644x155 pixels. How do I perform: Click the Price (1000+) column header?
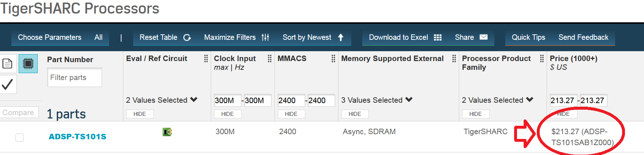pyautogui.click(x=573, y=58)
